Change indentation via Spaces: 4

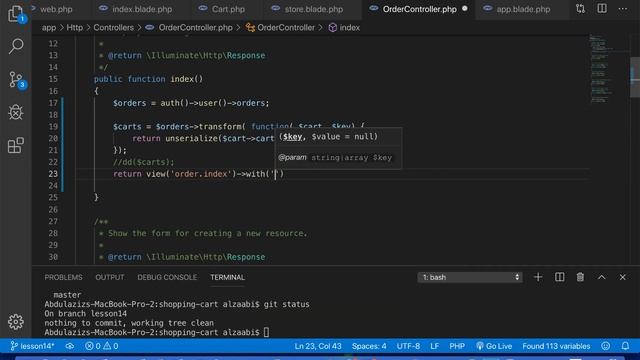[369, 346]
